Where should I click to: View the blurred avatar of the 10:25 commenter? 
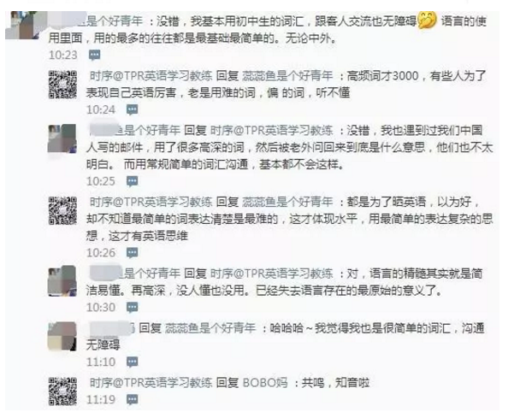pos(62,138)
